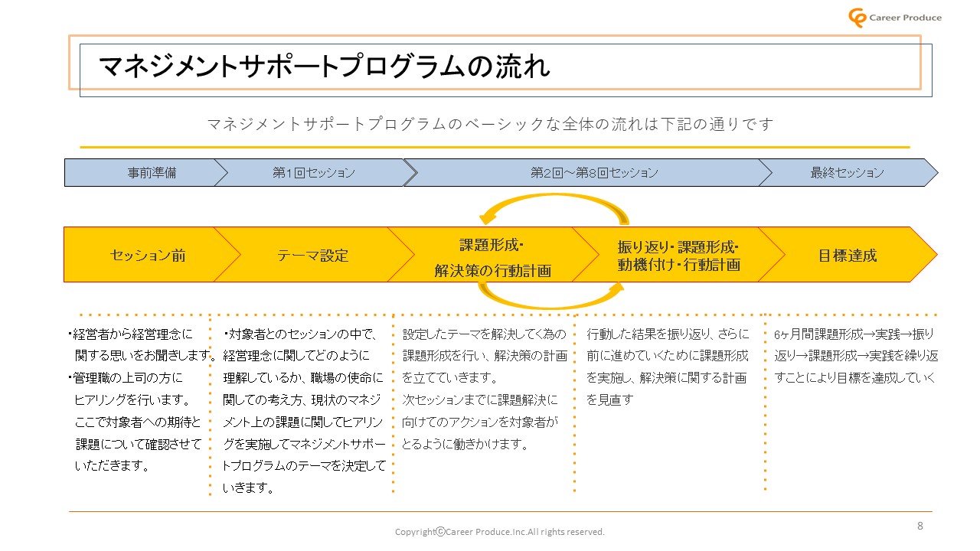Select the 事前準備 phase chevron
Image resolution: width=980 pixels, height=551 pixels.
(145, 173)
